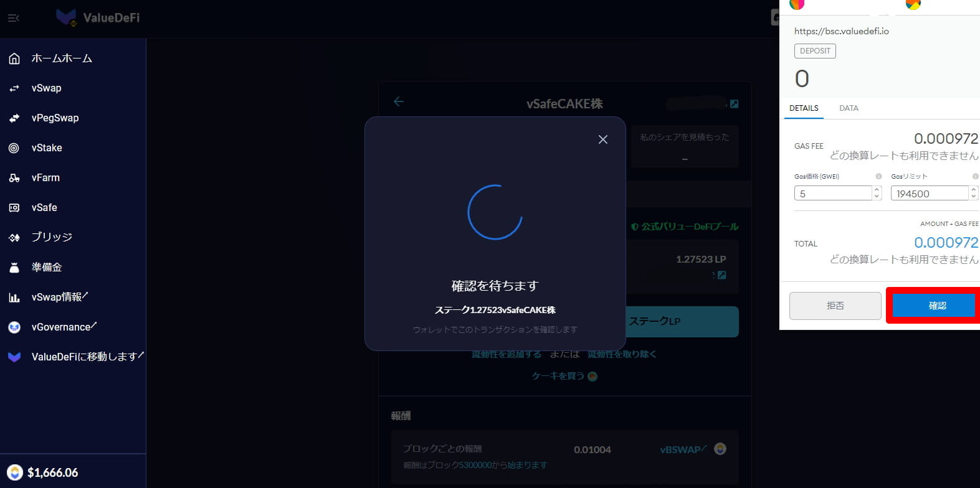Show info for Gas limit field
The height and width of the screenshot is (488, 980).
pyautogui.click(x=975, y=176)
